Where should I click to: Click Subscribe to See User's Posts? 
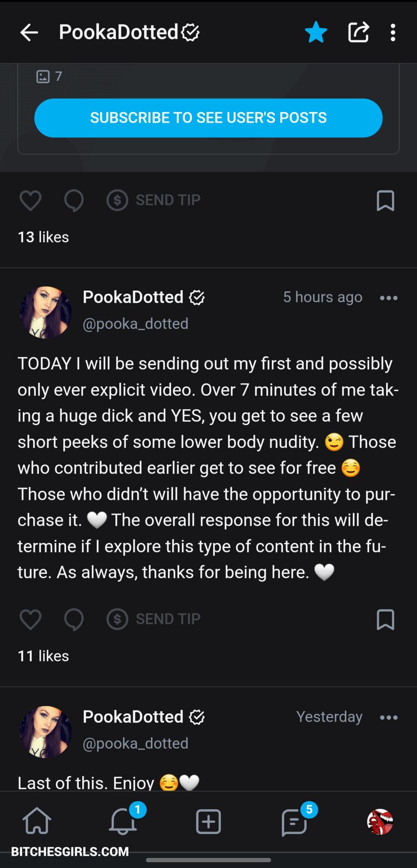pyautogui.click(x=208, y=118)
